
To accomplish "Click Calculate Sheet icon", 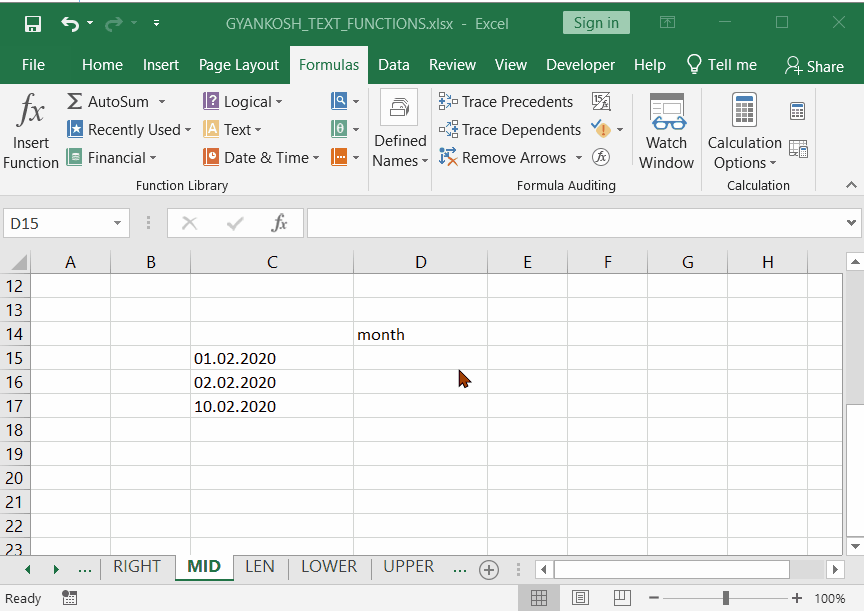I will click(x=798, y=149).
